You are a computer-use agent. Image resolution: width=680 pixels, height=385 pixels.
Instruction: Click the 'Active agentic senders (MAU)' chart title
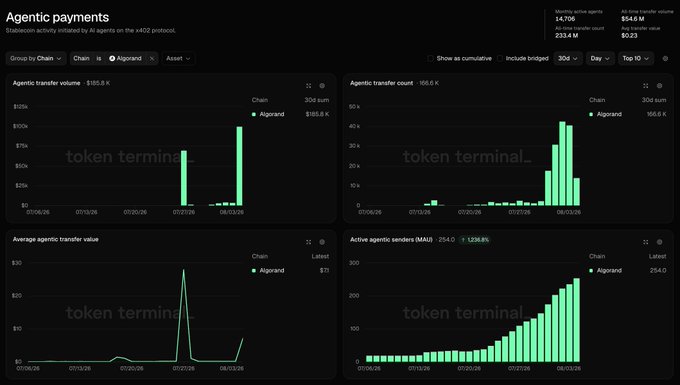tap(391, 239)
